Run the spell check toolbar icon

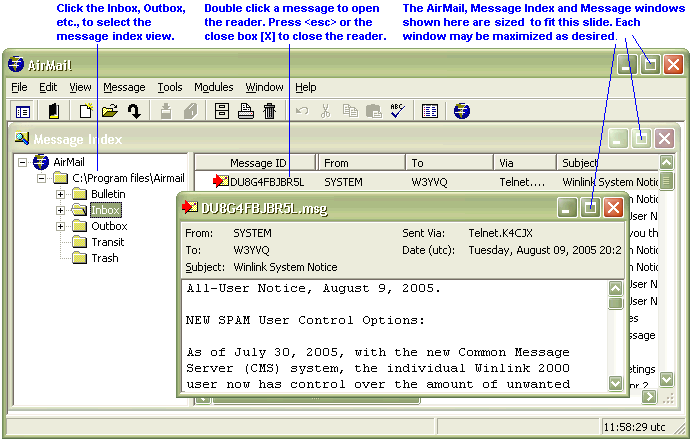pos(396,111)
